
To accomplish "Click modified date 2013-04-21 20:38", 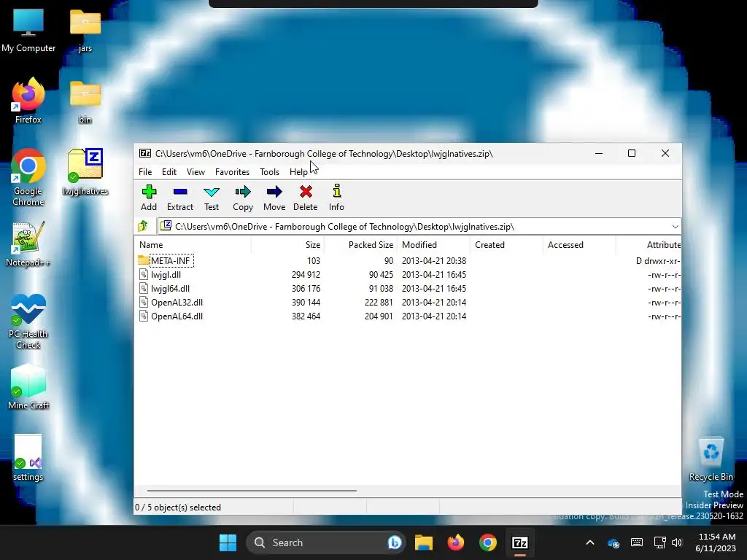I will [434, 260].
